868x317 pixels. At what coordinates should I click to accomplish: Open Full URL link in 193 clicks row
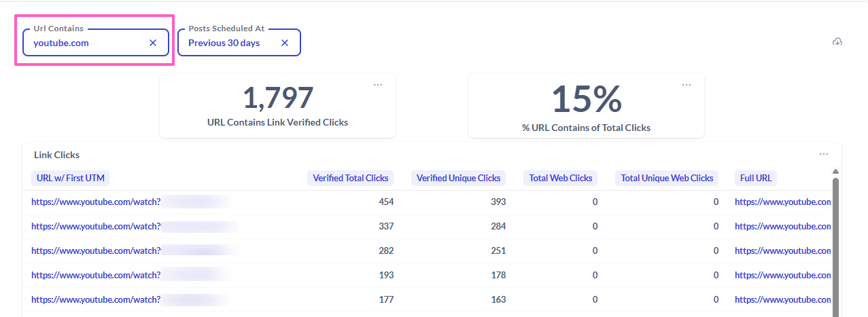point(782,275)
